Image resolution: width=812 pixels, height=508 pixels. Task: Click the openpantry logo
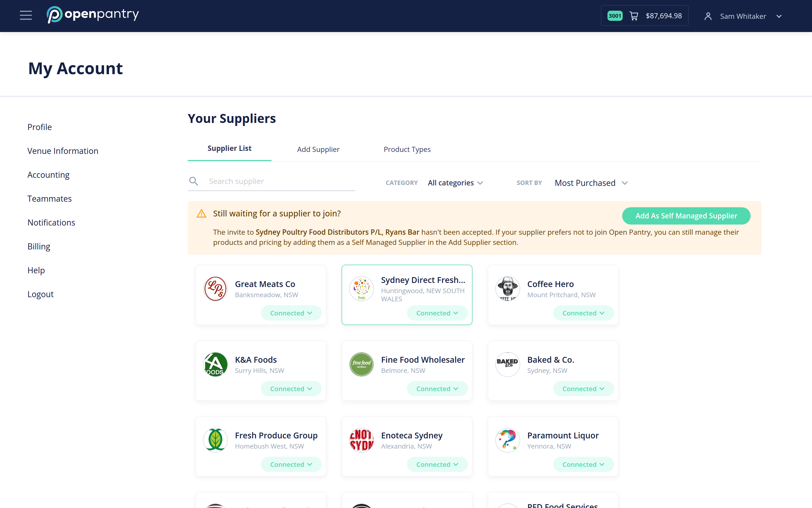click(x=93, y=15)
